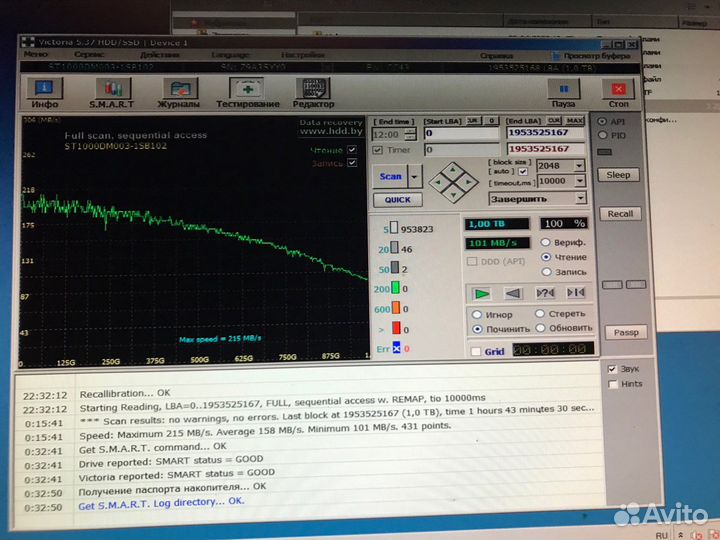Open the Редактор disk editor
Screen dimensions: 720x540
coord(313,93)
